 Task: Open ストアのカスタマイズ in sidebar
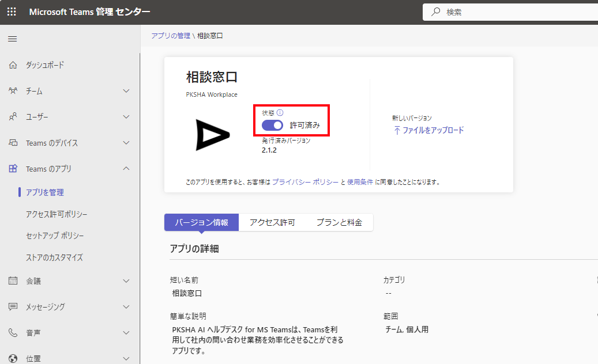tap(55, 257)
